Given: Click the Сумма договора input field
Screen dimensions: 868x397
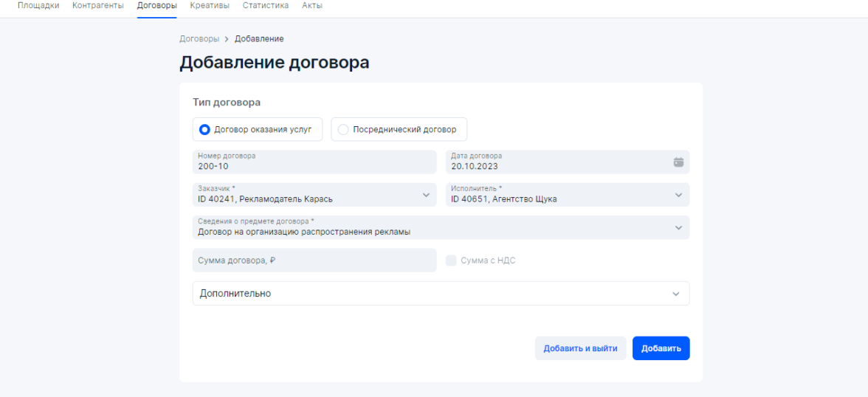Looking at the screenshot, I should (x=314, y=260).
